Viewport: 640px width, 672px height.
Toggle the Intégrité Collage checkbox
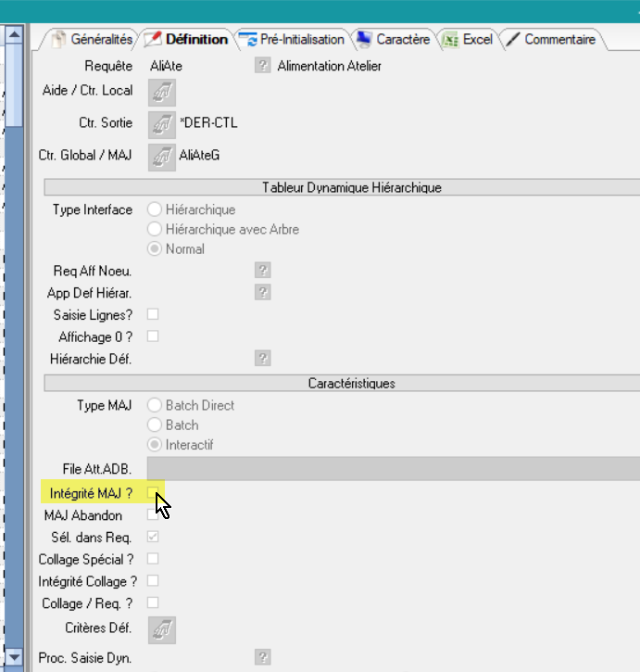click(154, 581)
